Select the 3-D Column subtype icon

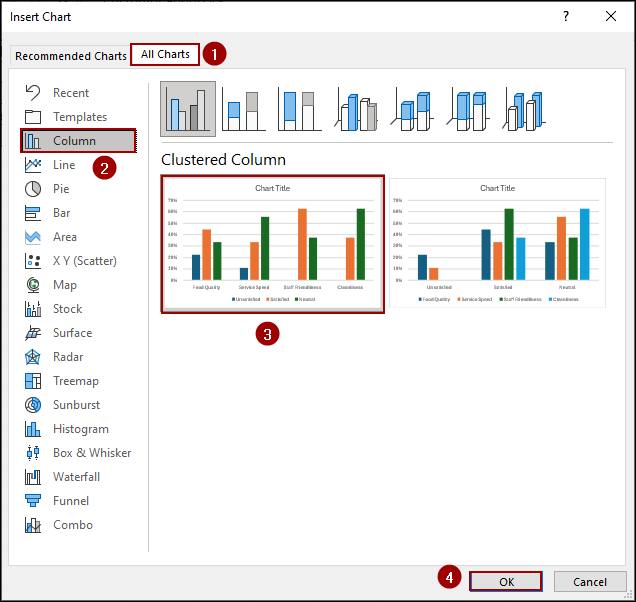525,109
